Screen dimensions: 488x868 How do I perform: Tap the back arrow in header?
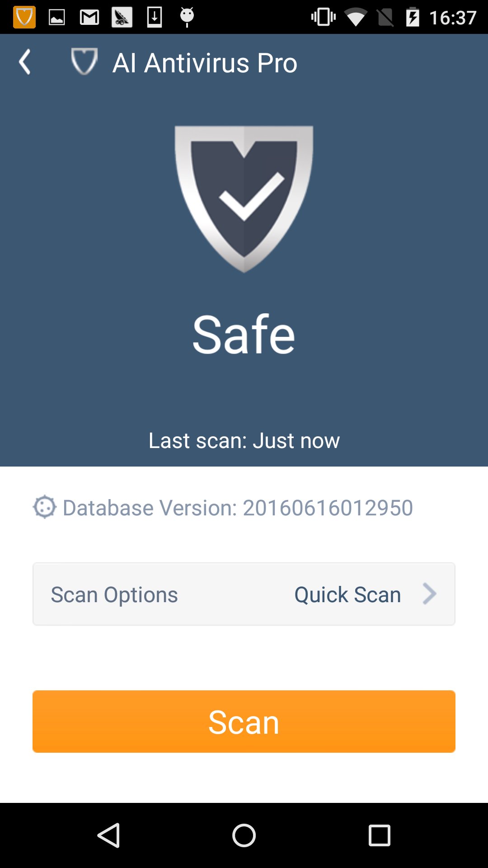tap(25, 62)
